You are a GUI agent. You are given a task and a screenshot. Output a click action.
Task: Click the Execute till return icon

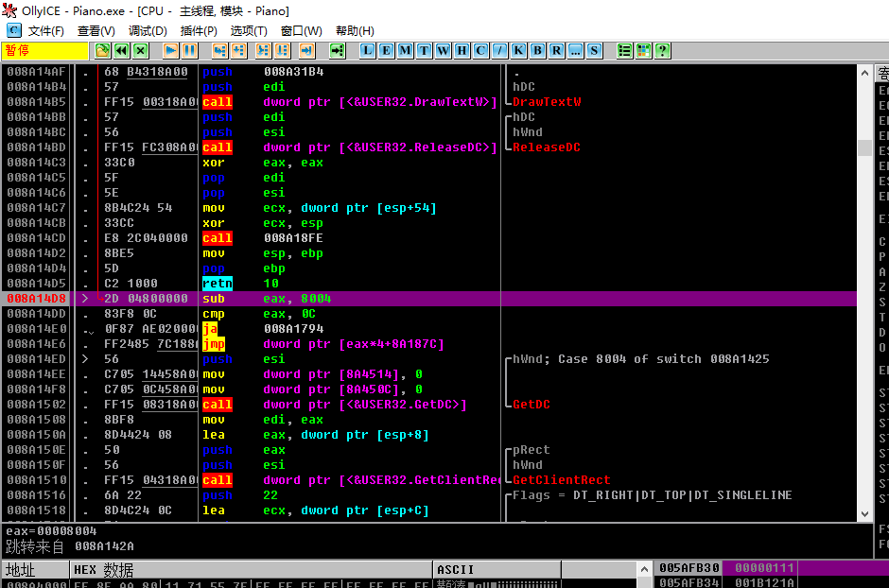[306, 51]
